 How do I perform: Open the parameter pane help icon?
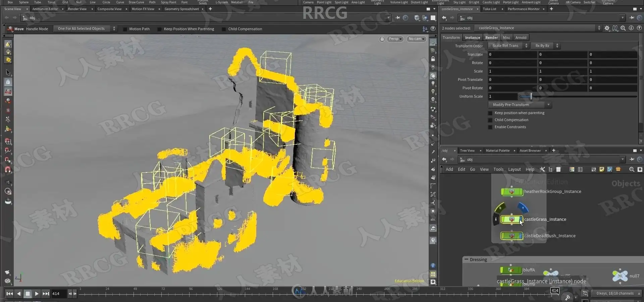click(x=639, y=28)
